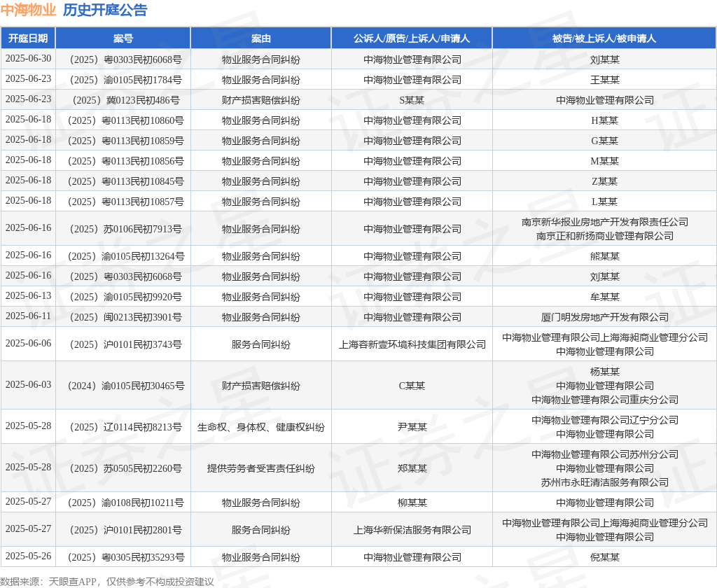Screen dimensions: 717x588
Task: Click defendant L某某
Action: pyautogui.click(x=604, y=202)
